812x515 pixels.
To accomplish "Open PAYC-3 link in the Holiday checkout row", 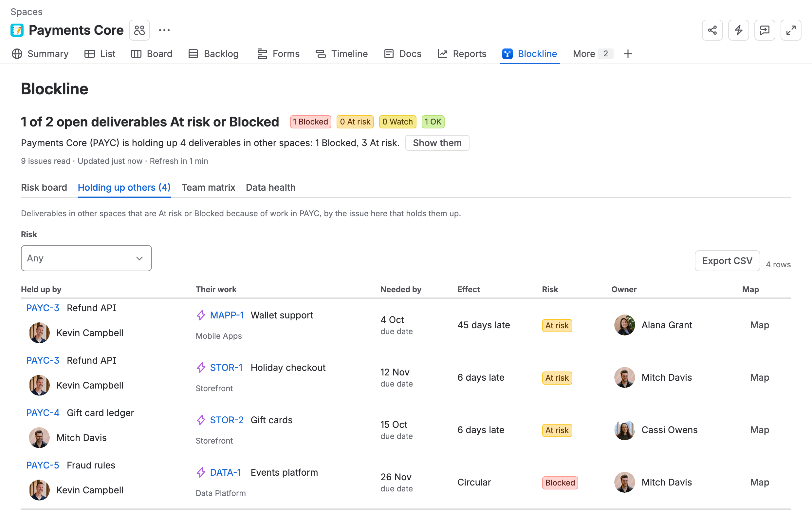I will [43, 360].
